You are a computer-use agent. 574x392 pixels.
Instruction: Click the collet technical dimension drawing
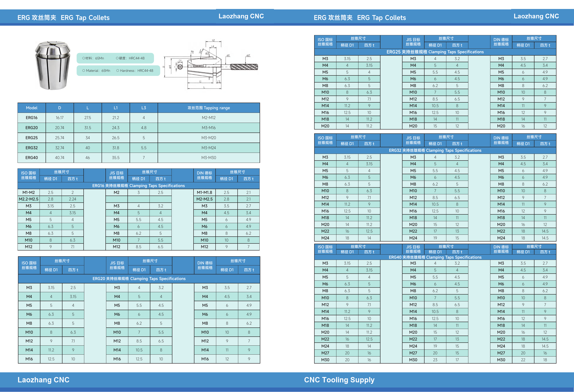click(x=210, y=64)
